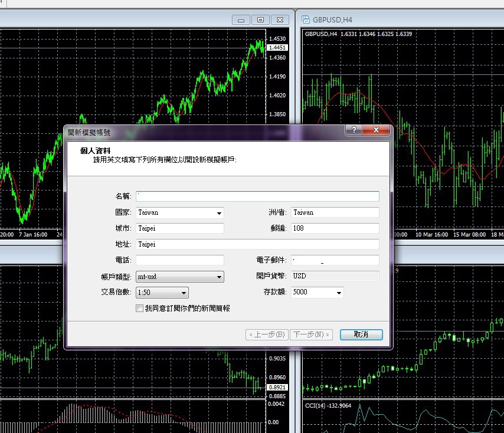Close the left chart window

pos(282,19)
